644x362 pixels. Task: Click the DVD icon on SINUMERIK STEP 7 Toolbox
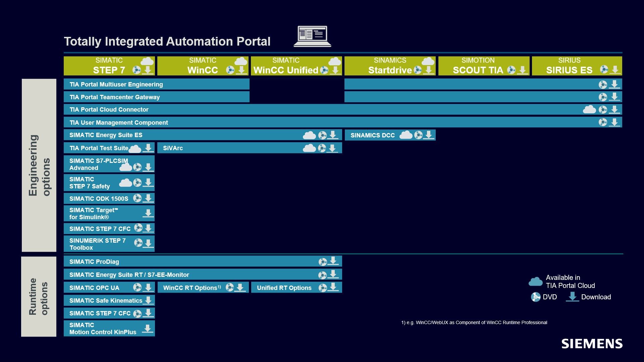[138, 243]
